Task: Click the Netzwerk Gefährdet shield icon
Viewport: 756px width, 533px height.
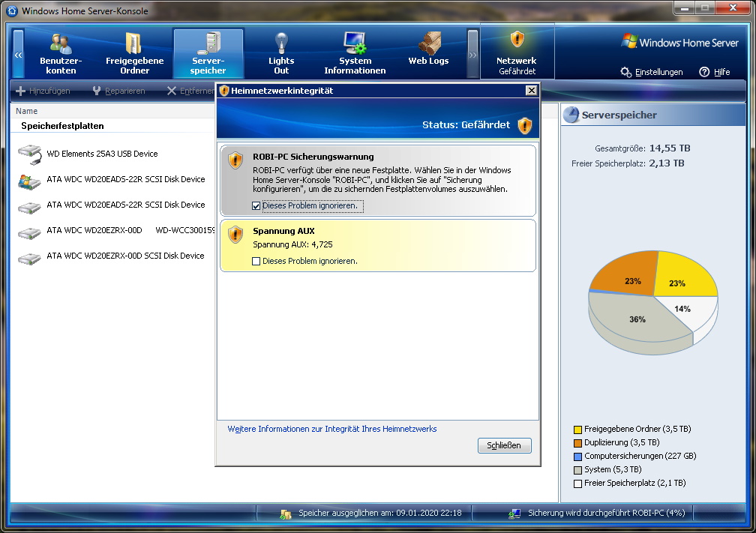Action: point(517,40)
